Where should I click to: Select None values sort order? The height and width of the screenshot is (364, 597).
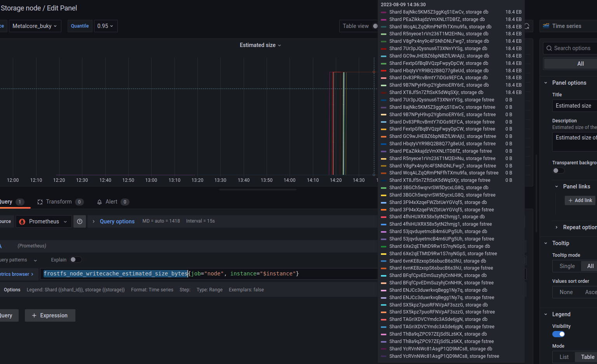[x=566, y=292]
